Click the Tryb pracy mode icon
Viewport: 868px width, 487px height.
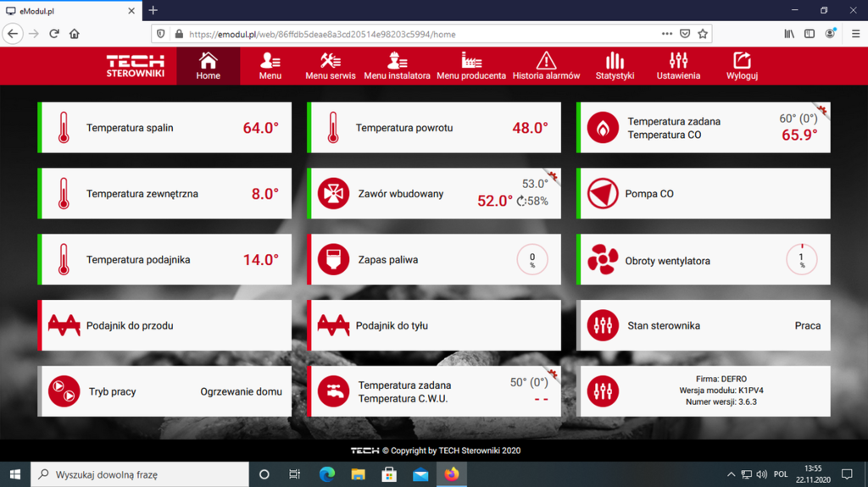coord(64,391)
